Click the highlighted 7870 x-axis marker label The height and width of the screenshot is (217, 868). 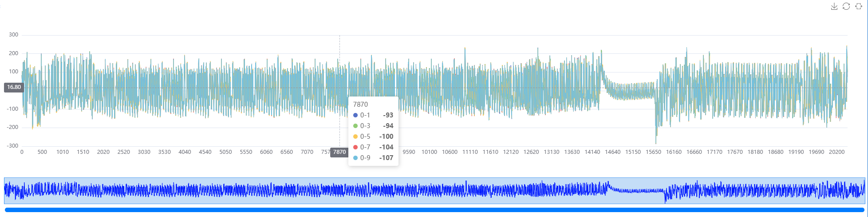coord(339,152)
